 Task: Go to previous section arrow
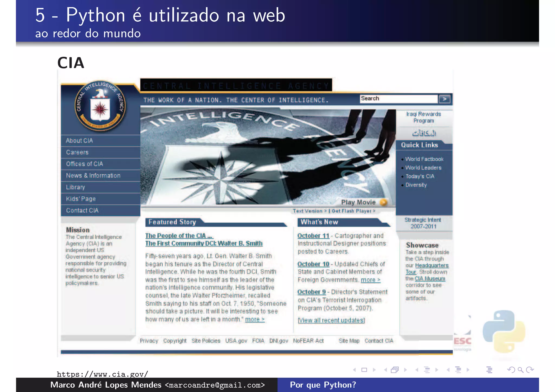[448, 370]
